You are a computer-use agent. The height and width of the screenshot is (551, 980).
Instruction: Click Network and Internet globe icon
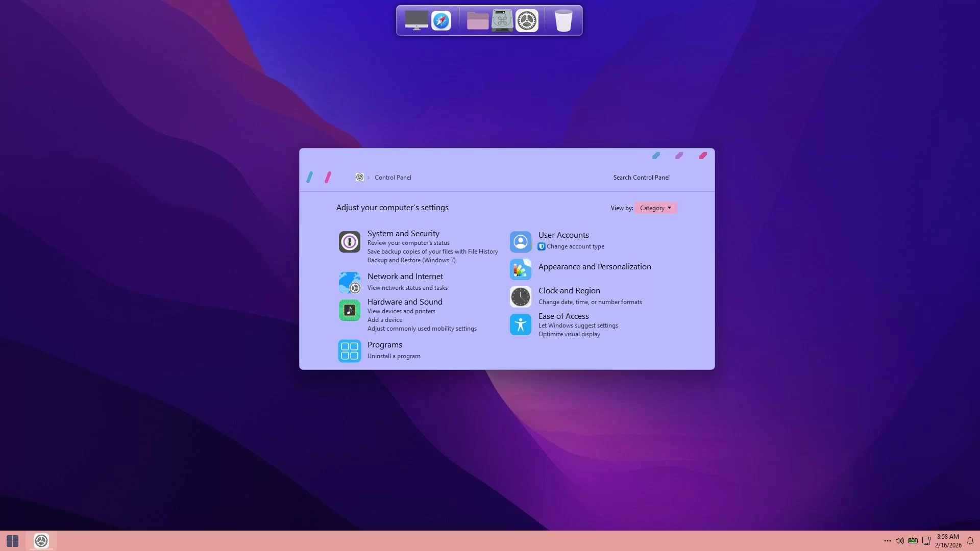(x=349, y=283)
